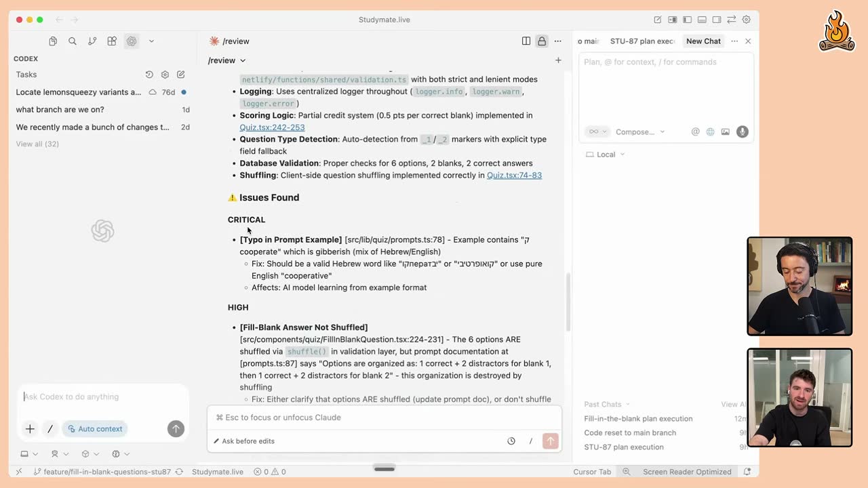Toggle the lock icon in /review header
Image resolution: width=868 pixels, height=488 pixels.
tap(542, 41)
